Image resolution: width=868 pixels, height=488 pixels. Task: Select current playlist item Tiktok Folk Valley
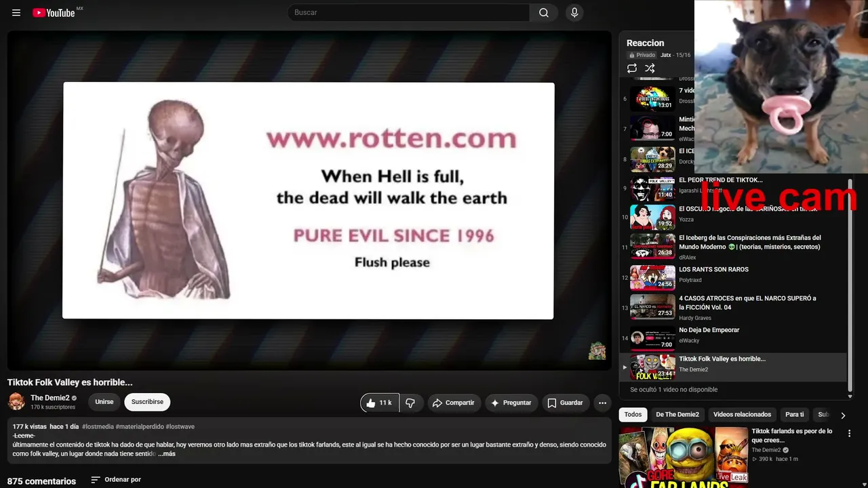[733, 367]
